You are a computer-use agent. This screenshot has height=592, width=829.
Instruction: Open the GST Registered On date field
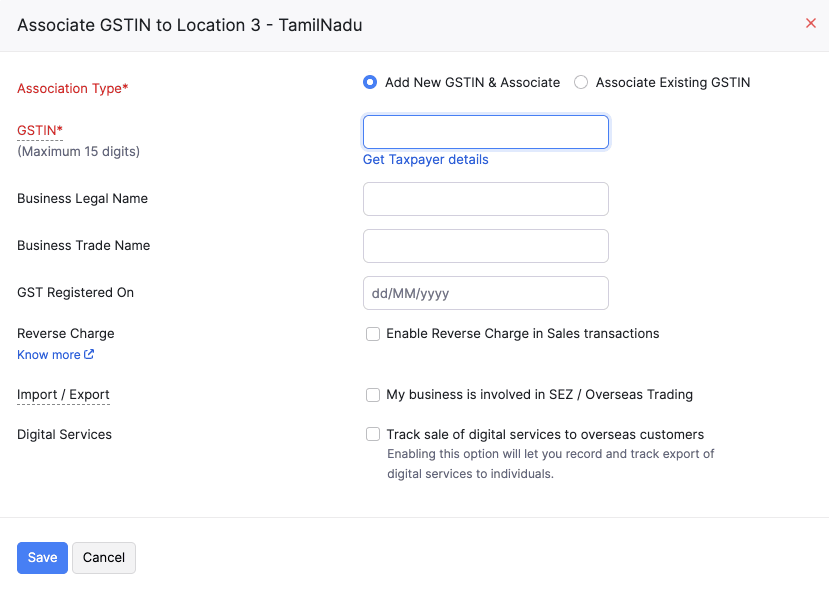[x=485, y=293]
